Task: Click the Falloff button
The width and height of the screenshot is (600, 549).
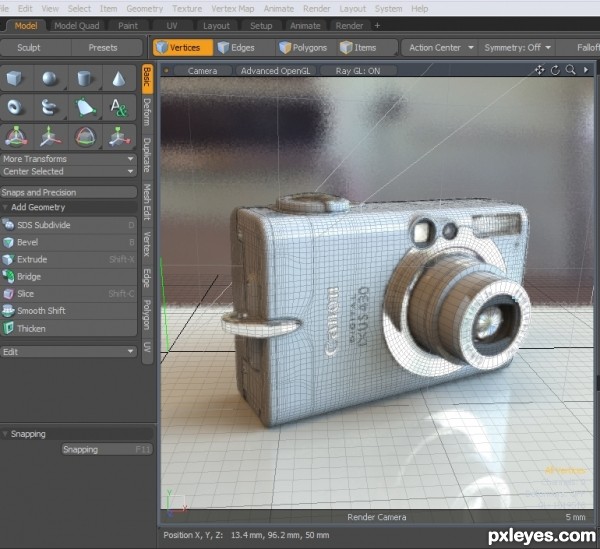Action: pyautogui.click(x=579, y=48)
